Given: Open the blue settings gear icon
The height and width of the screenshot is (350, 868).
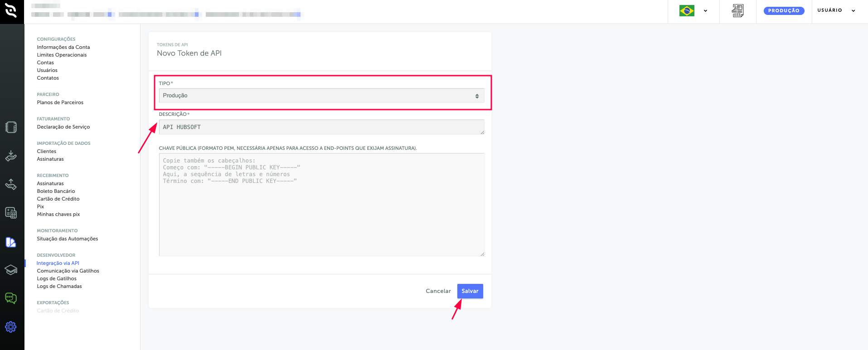Looking at the screenshot, I should coord(11,327).
